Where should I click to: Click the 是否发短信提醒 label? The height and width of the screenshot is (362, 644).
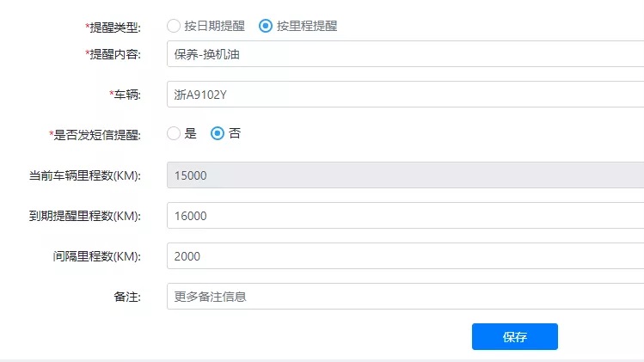point(97,134)
